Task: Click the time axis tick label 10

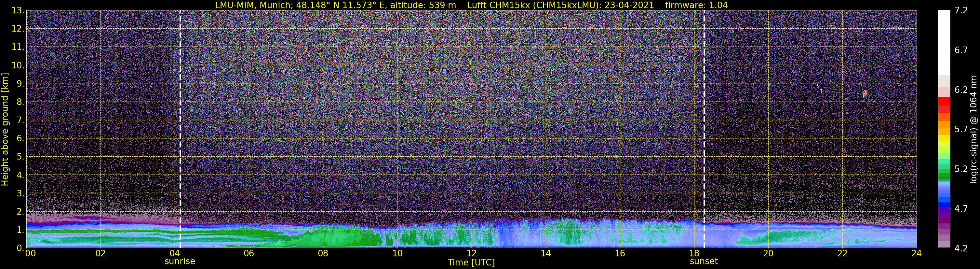Action: point(397,254)
